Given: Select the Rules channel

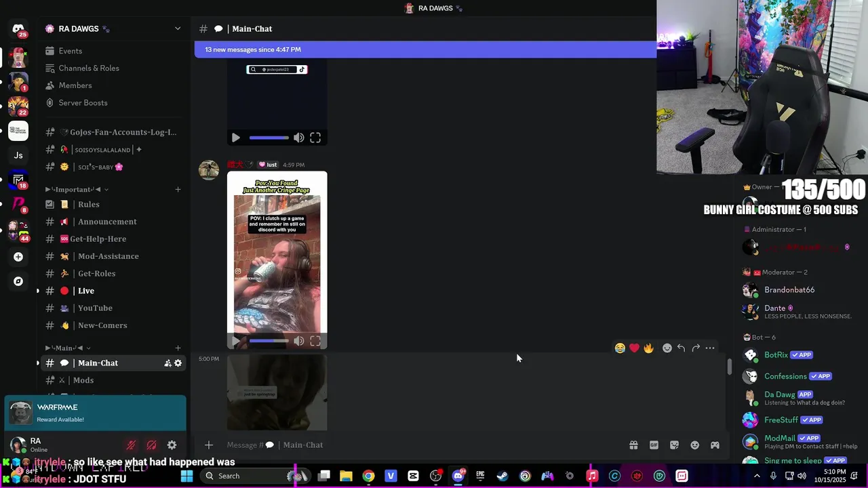Looking at the screenshot, I should pos(113,205).
